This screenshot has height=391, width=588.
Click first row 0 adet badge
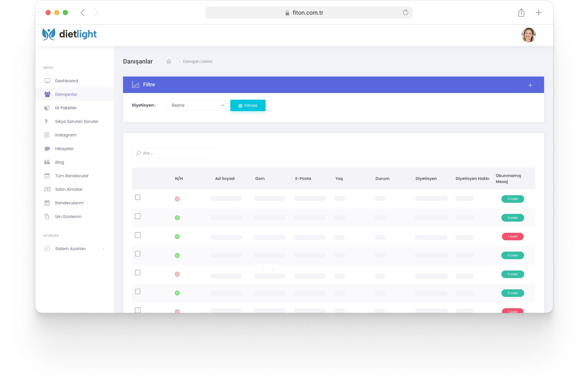click(513, 199)
